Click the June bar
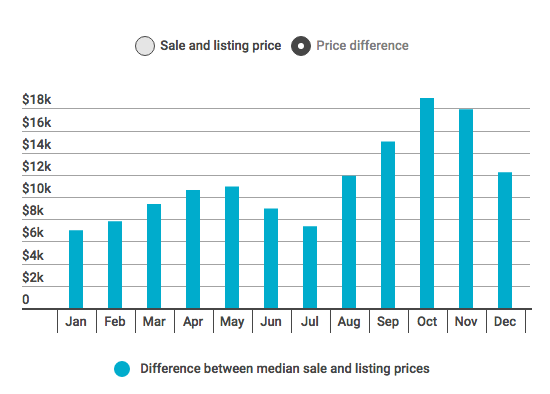The height and width of the screenshot is (394, 550). (x=271, y=259)
